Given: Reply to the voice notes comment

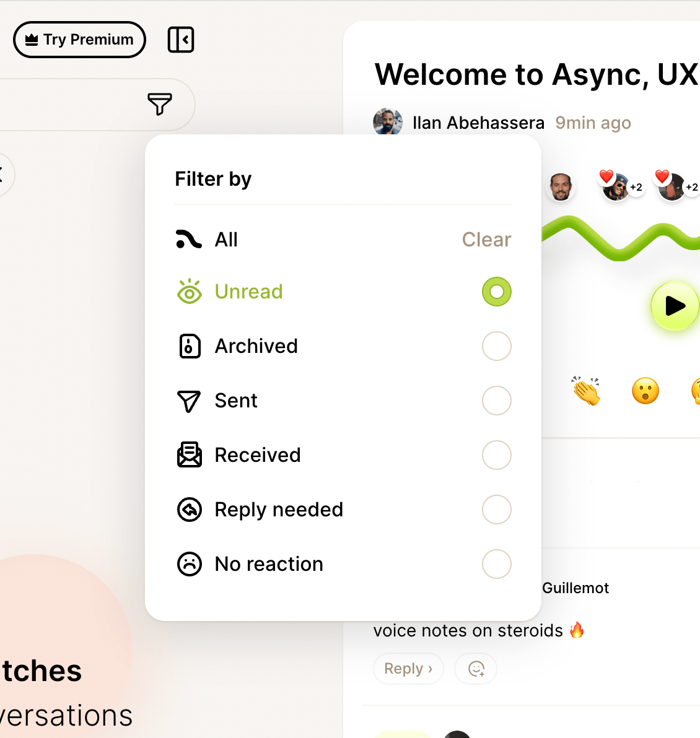Looking at the screenshot, I should click(x=408, y=669).
